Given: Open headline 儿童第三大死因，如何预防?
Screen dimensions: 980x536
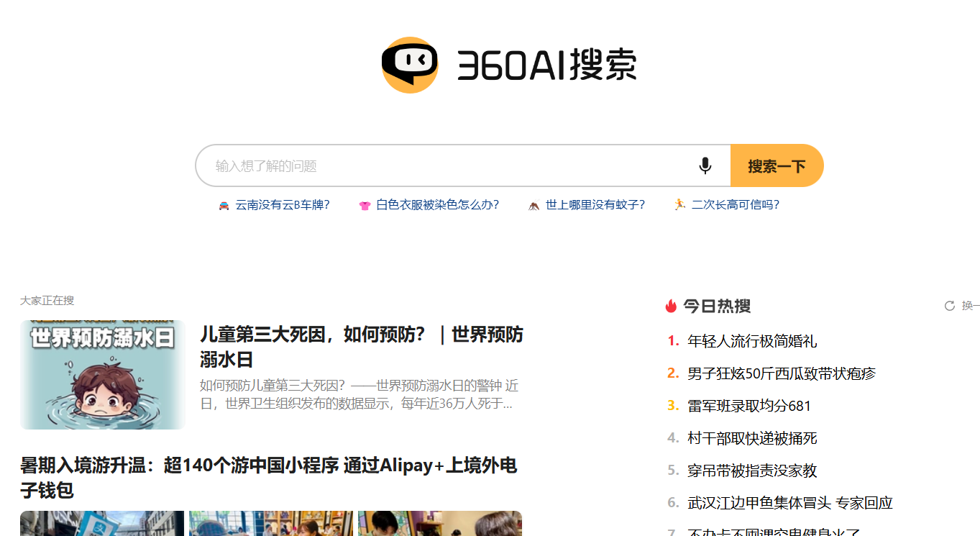Looking at the screenshot, I should 362,347.
